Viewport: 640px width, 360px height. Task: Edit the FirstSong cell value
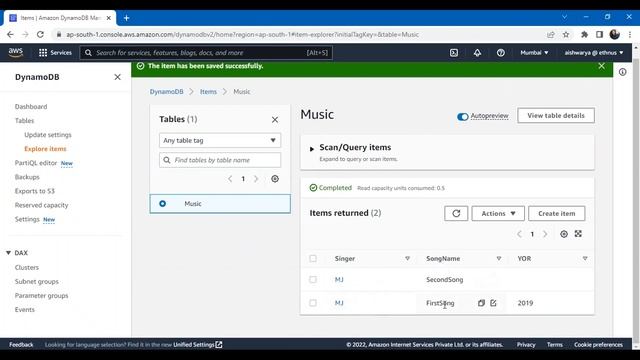[493, 303]
